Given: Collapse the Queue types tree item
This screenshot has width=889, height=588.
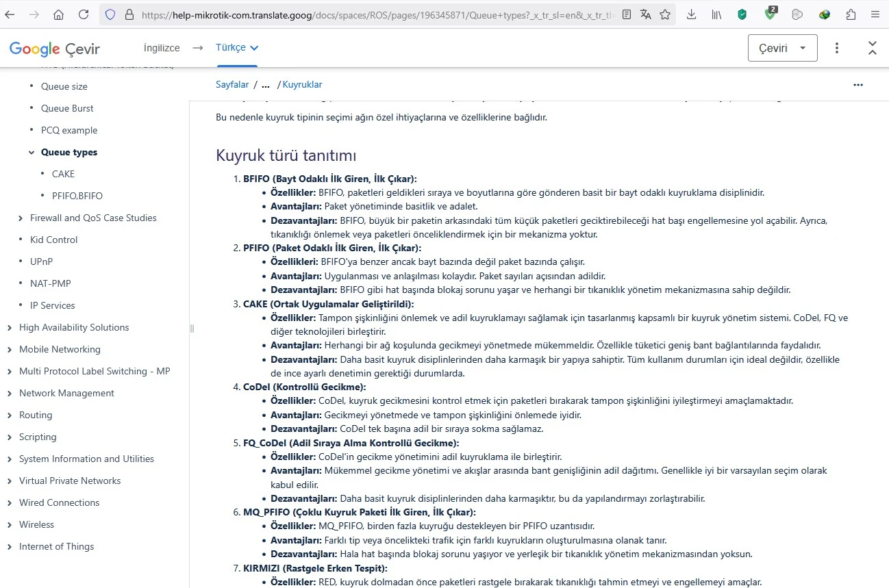Looking at the screenshot, I should [32, 153].
